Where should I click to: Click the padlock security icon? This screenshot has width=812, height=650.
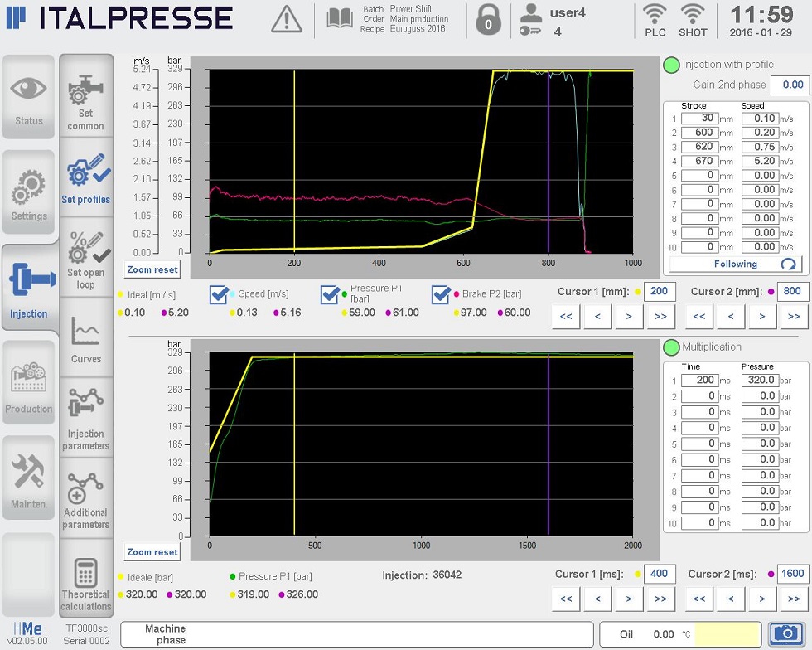click(488, 20)
